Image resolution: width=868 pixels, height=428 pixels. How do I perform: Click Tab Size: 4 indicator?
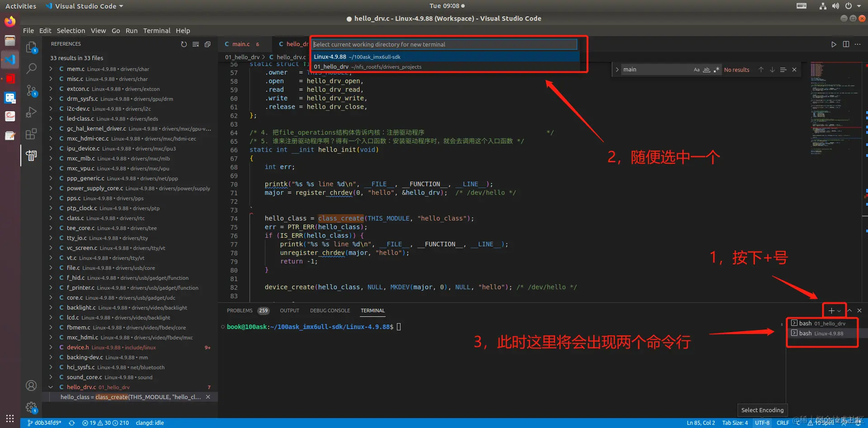click(735, 423)
